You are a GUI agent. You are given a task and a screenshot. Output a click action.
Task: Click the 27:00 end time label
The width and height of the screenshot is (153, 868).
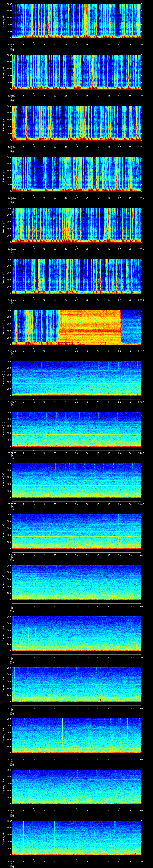pos(141,657)
